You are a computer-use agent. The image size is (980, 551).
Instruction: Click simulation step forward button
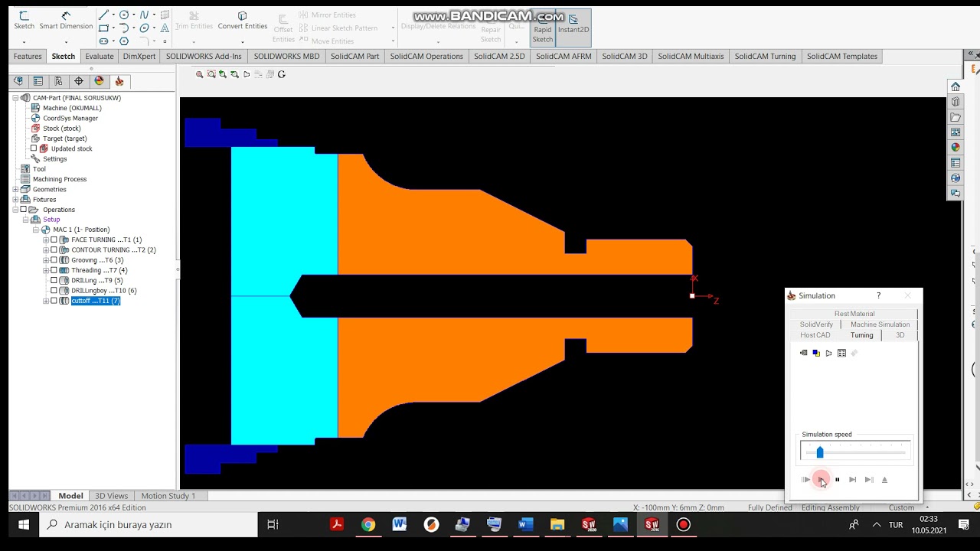(852, 480)
